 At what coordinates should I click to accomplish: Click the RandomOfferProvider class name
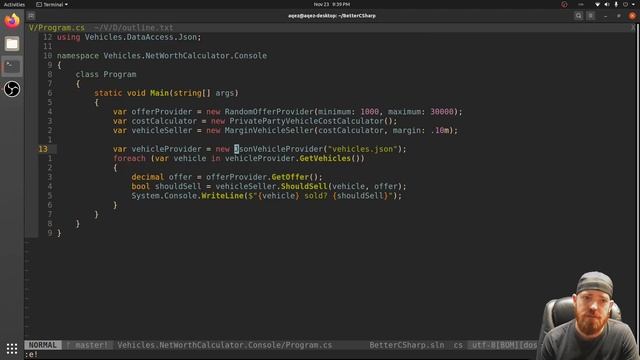(x=269, y=112)
